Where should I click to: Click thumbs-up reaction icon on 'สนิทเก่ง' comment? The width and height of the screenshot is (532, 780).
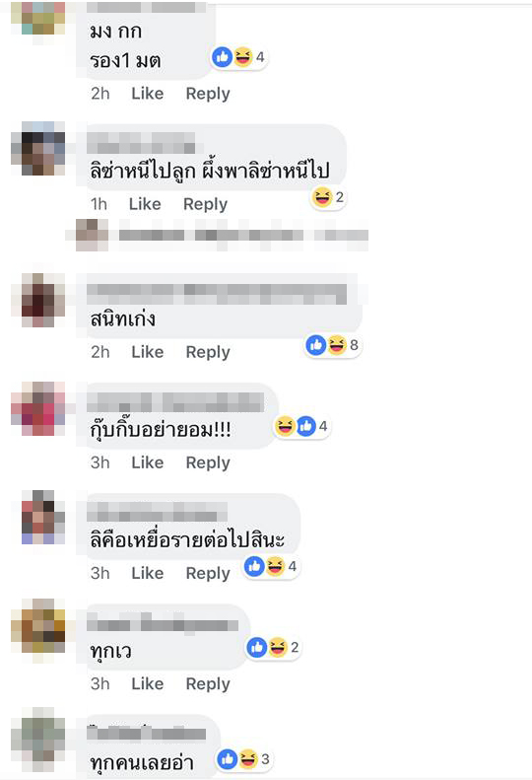coord(316,345)
